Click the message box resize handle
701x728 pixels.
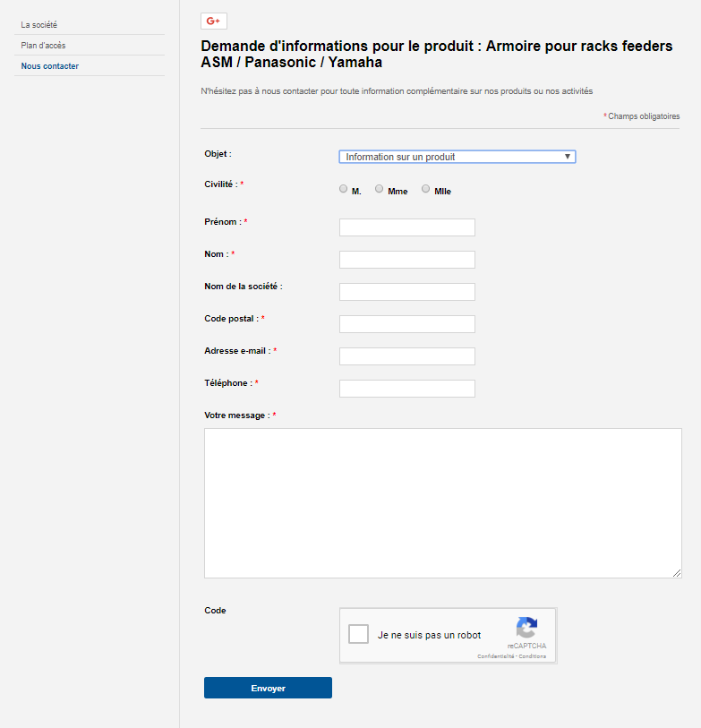click(677, 573)
